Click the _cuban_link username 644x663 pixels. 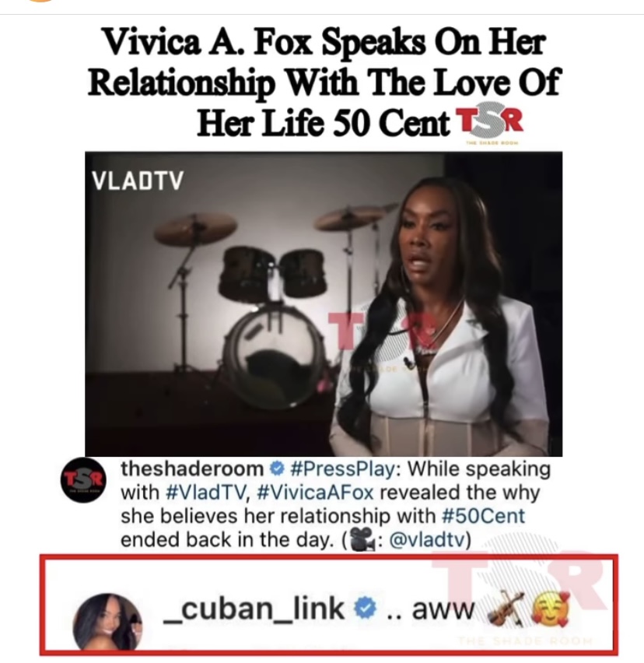254,609
